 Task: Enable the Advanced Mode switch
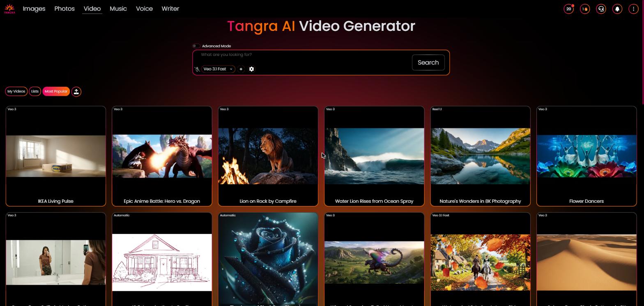196,46
